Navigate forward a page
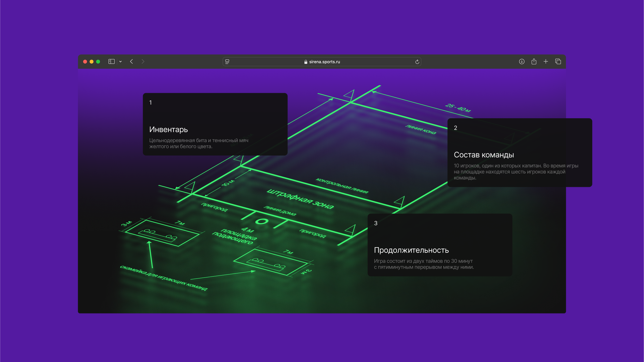The image size is (644, 362). click(143, 61)
